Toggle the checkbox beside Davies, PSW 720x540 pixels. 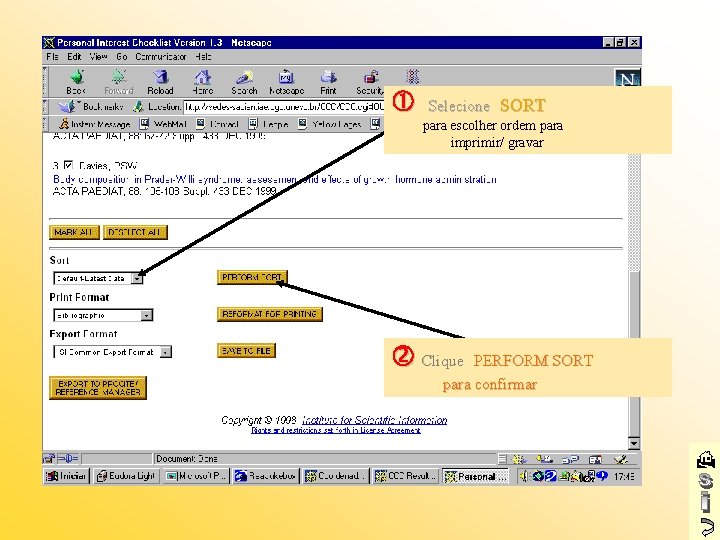point(68,165)
